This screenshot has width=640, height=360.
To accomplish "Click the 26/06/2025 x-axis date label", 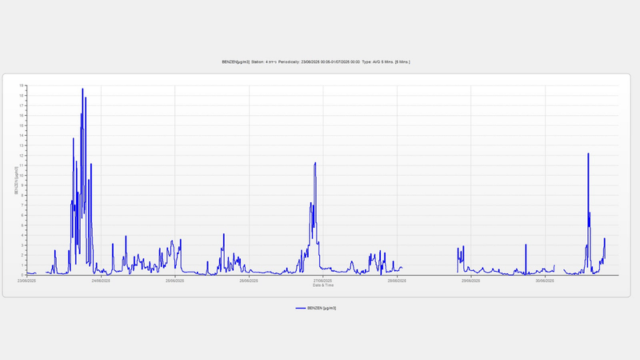I will (249, 281).
